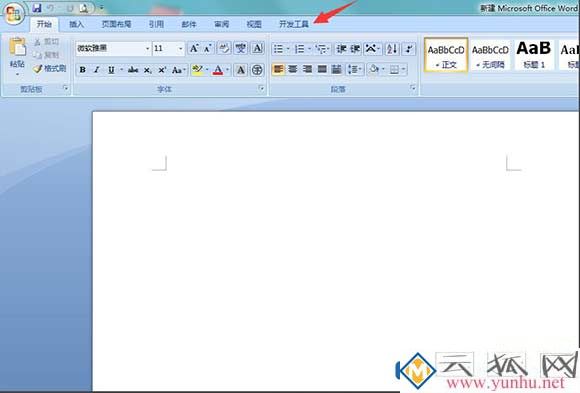
Task: Customize quick access toolbar arrow
Action: click(x=101, y=8)
